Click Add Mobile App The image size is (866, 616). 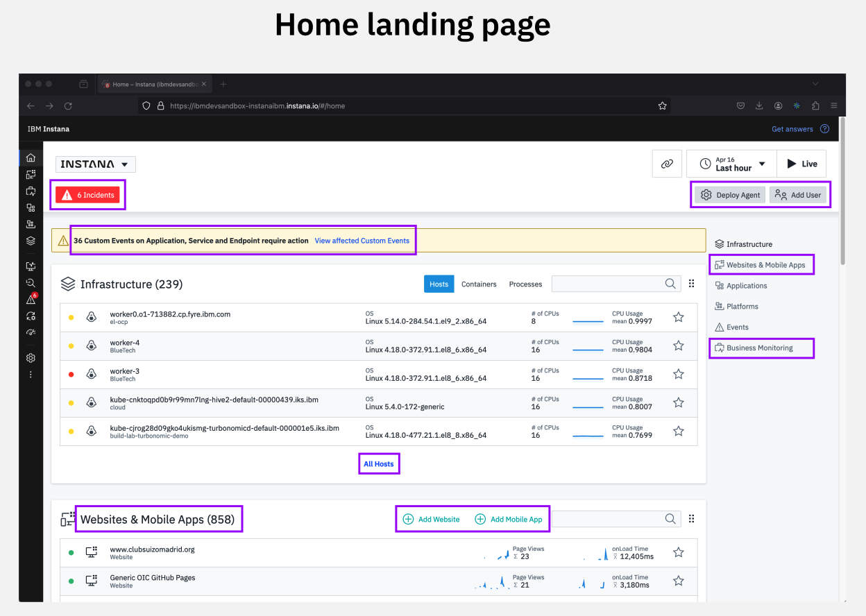click(x=508, y=519)
